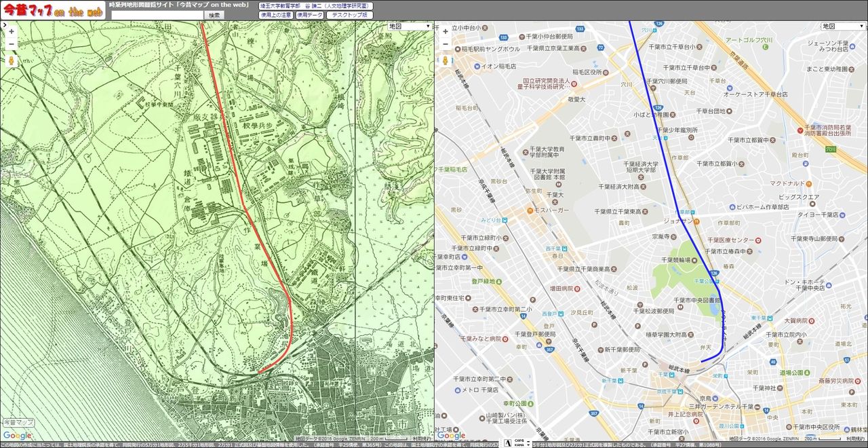Click the place search input field
The width and height of the screenshot is (868, 448).
[157, 15]
